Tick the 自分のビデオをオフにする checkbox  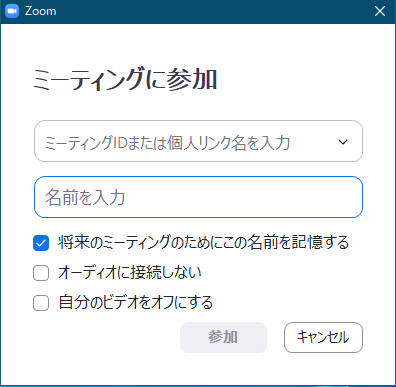click(41, 303)
